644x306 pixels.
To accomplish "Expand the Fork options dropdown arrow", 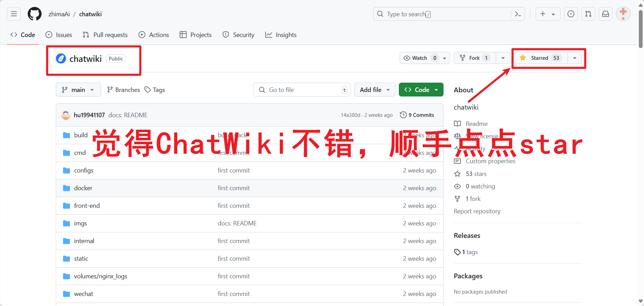I will pyautogui.click(x=503, y=58).
